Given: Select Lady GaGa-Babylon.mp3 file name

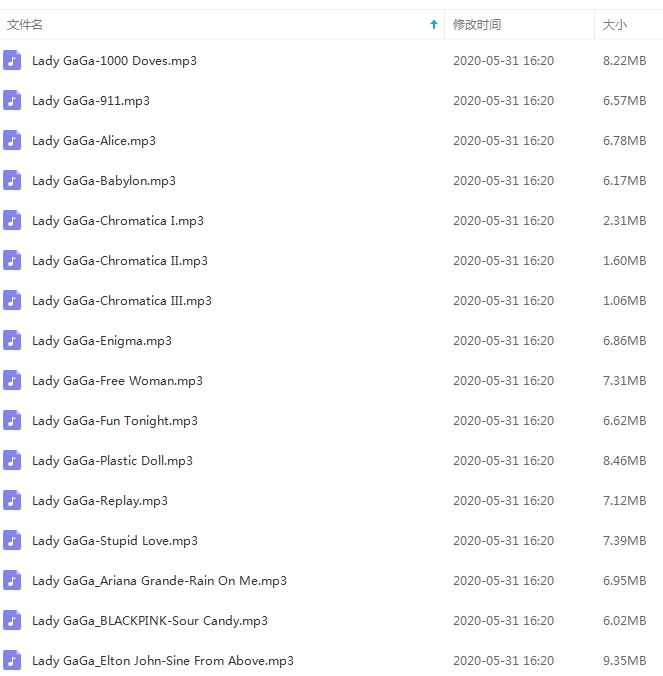Looking at the screenshot, I should pyautogui.click(x=104, y=181).
